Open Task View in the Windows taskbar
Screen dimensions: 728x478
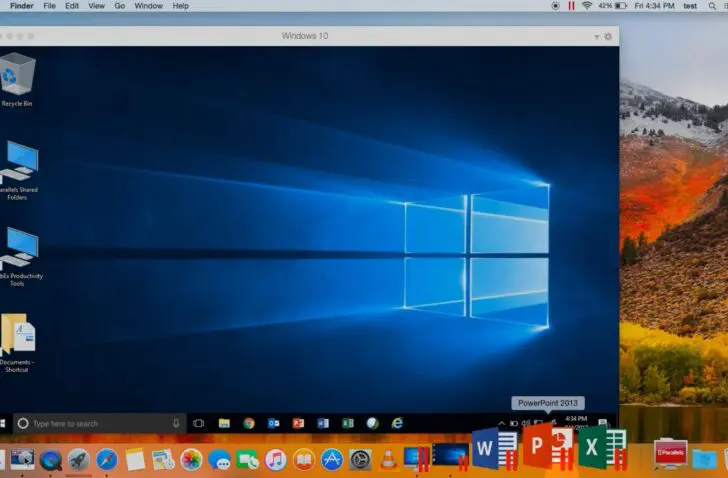[x=199, y=423]
